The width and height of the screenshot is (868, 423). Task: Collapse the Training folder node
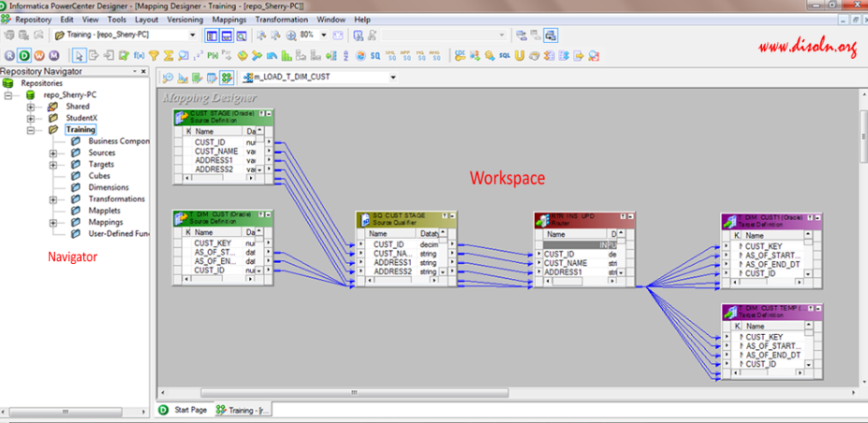coord(31,130)
